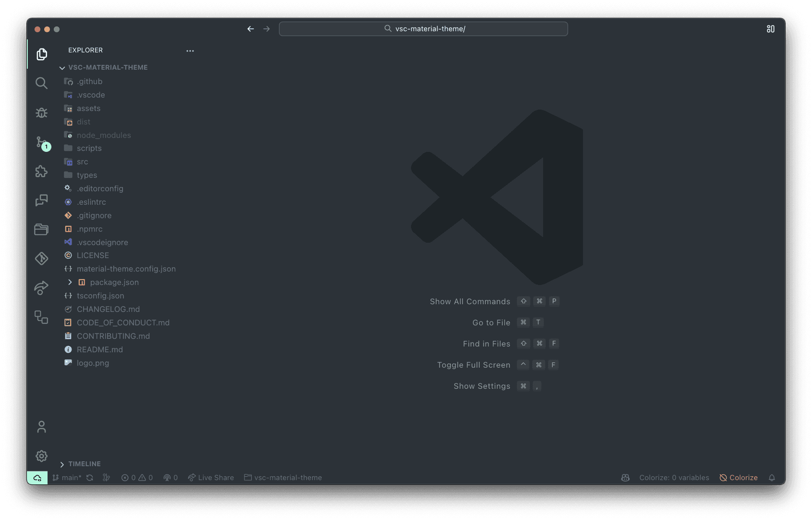Open the Live Share view in activity bar
The height and width of the screenshot is (520, 812).
[x=42, y=288]
